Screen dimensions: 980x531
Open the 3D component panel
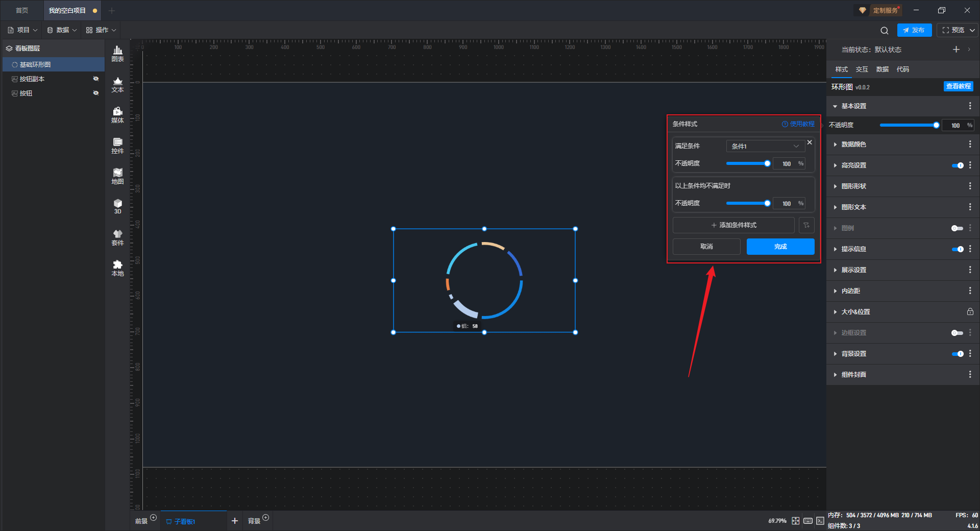click(x=117, y=206)
